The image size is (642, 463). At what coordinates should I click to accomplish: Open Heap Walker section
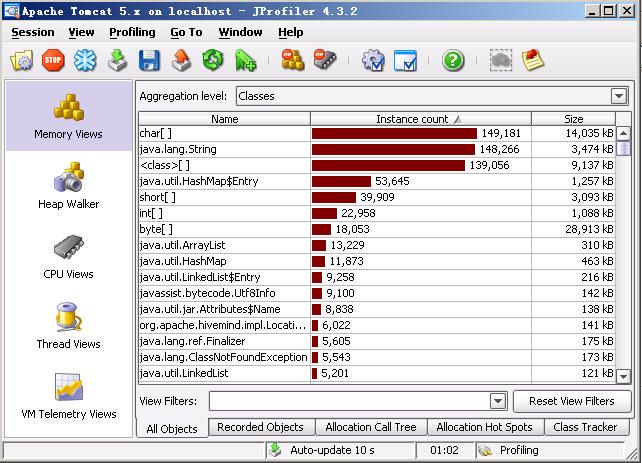tap(68, 186)
